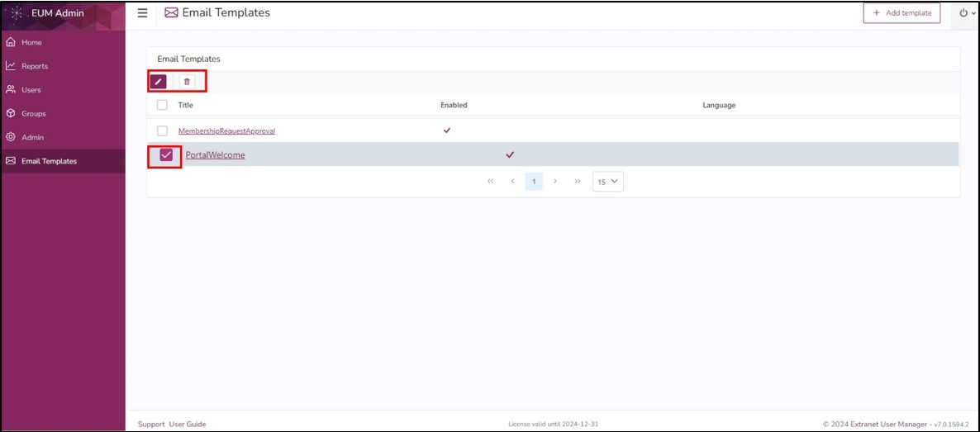The height and width of the screenshot is (432, 980).
Task: Go to previous page arrow
Action: (512, 181)
